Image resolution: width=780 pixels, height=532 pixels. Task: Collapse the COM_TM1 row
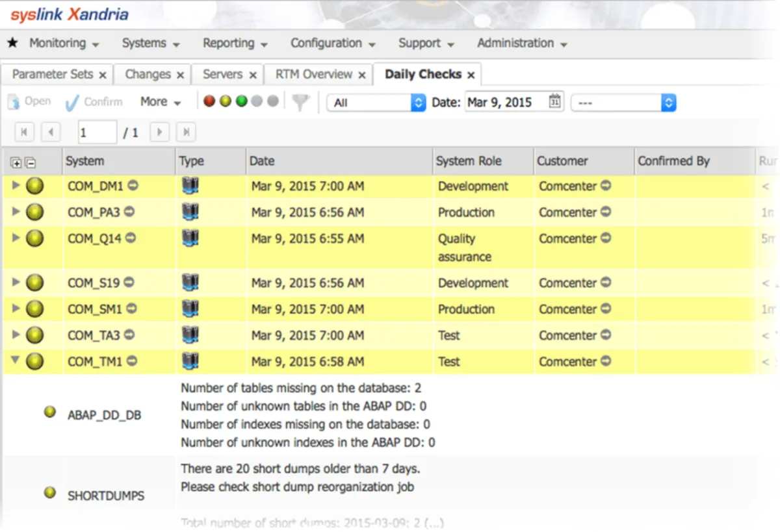click(x=16, y=362)
